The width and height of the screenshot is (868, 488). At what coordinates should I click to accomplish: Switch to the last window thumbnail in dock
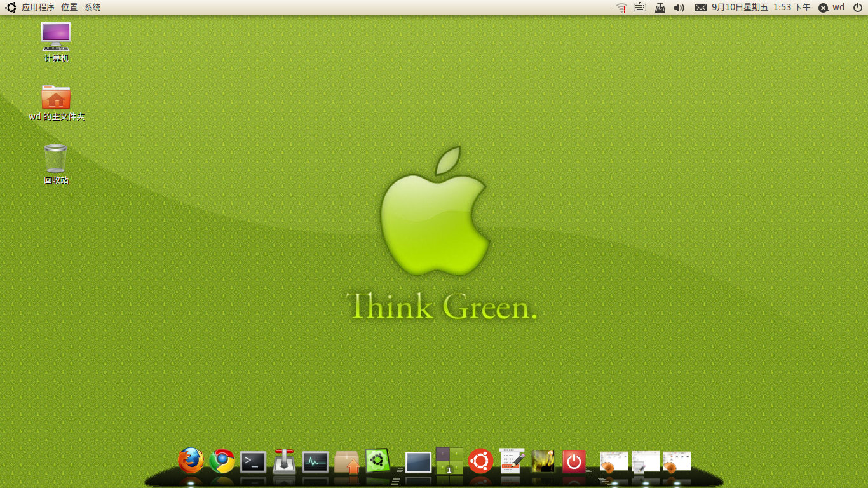pyautogui.click(x=677, y=462)
